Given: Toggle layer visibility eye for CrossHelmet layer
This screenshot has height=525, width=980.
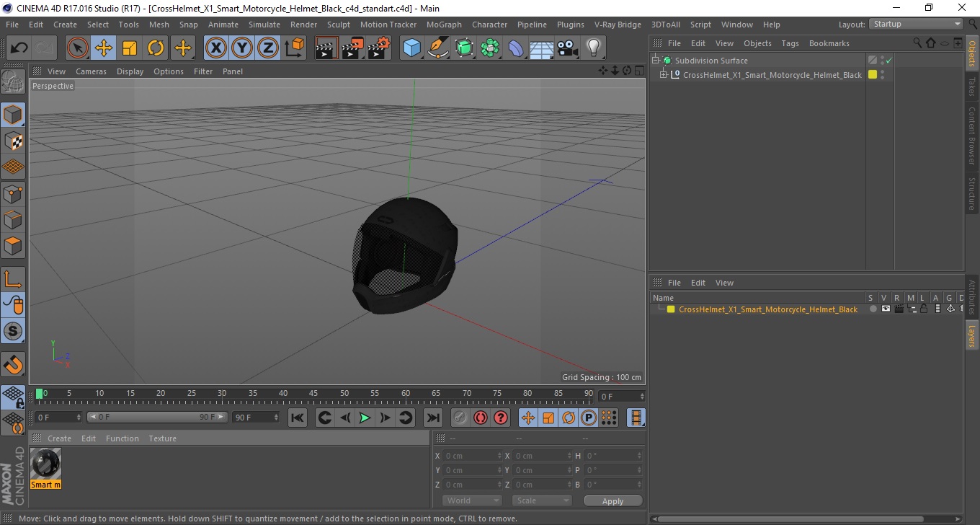Looking at the screenshot, I should click(886, 309).
